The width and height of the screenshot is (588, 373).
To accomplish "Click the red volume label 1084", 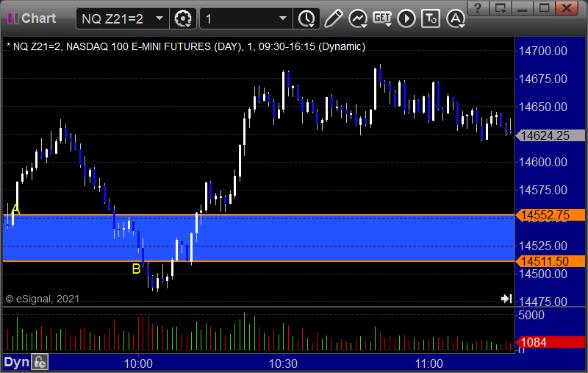I will pyautogui.click(x=550, y=342).
